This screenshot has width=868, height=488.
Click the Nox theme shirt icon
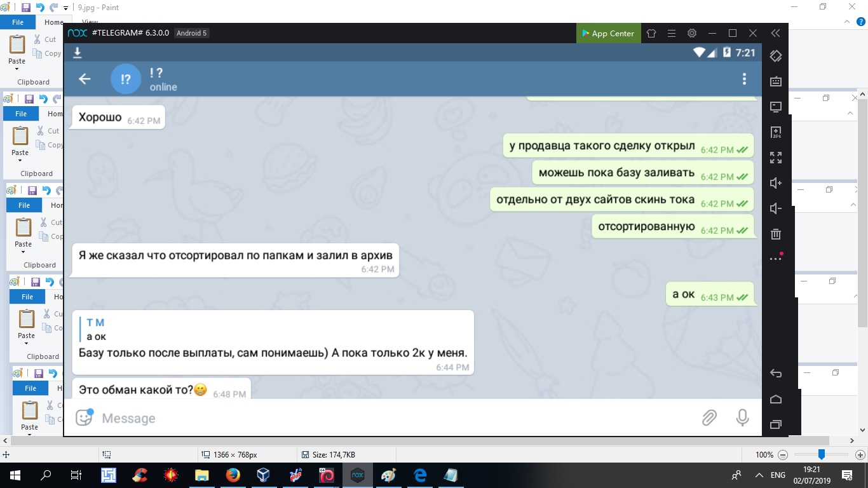click(651, 33)
